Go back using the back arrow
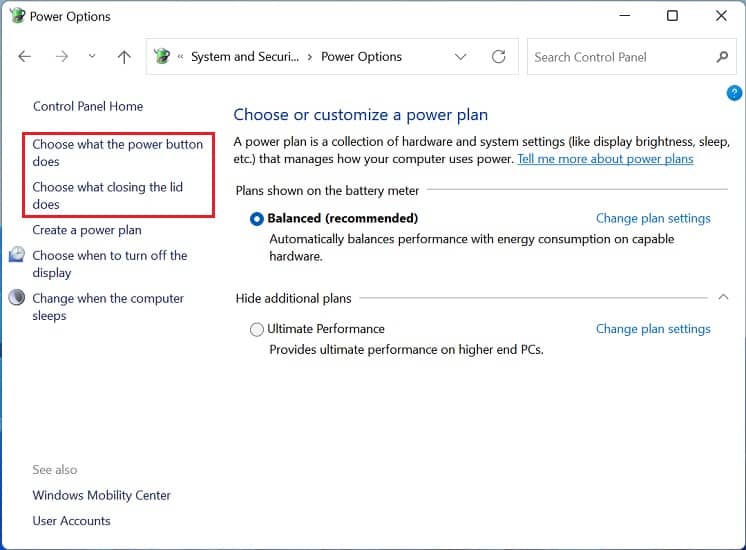Viewport: 746px width, 550px height. click(25, 57)
